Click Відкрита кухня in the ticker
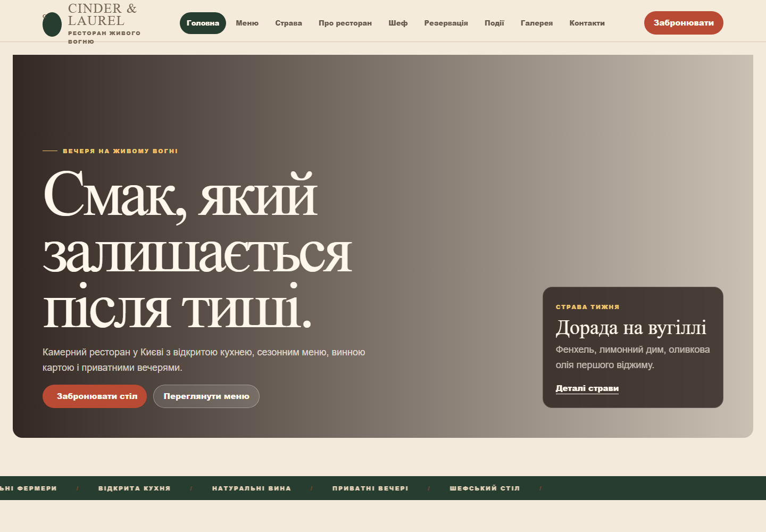The width and height of the screenshot is (766, 532). click(x=135, y=488)
